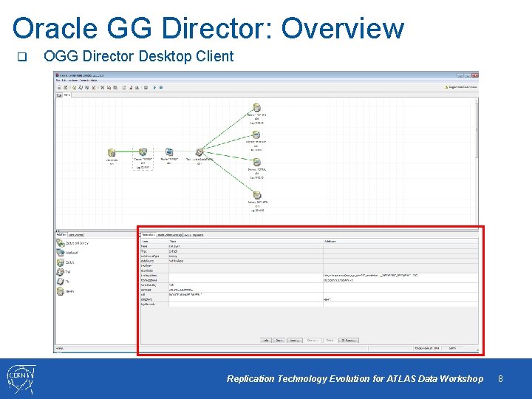The height and width of the screenshot is (399, 532).
Task: Switch to the Add Item tab
Action: tap(61, 234)
